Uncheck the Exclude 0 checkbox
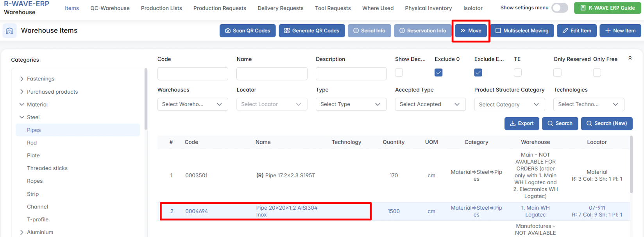 tap(438, 73)
